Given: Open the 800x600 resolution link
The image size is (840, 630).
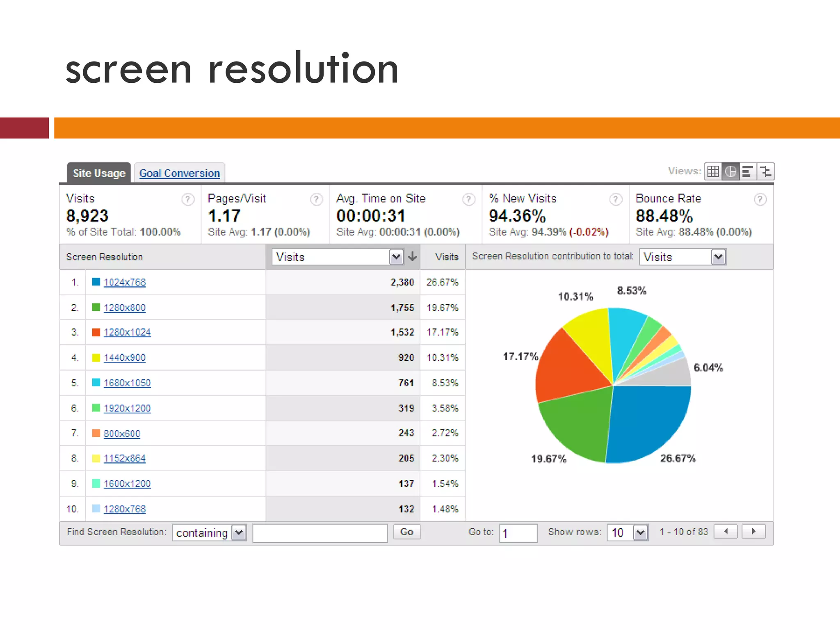Looking at the screenshot, I should point(122,434).
